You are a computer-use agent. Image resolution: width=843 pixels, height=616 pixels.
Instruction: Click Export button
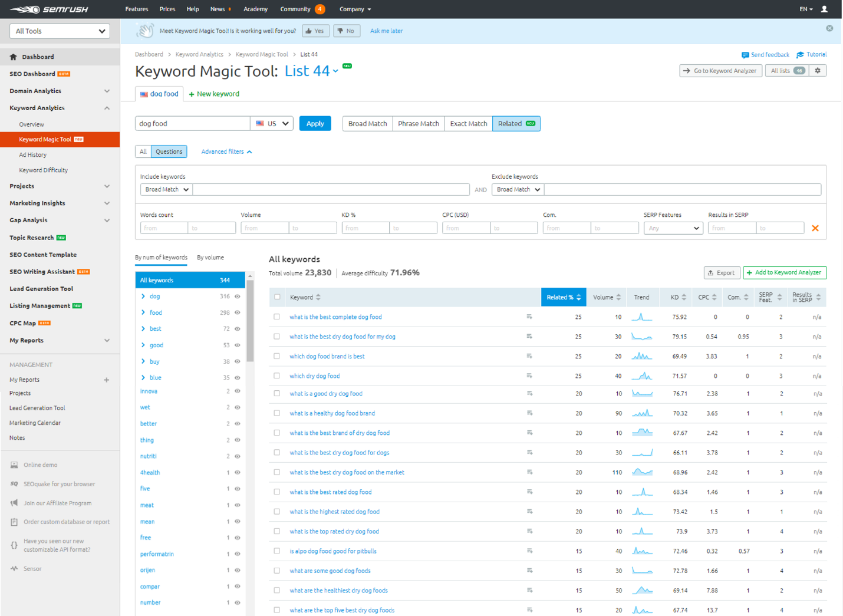[722, 273]
